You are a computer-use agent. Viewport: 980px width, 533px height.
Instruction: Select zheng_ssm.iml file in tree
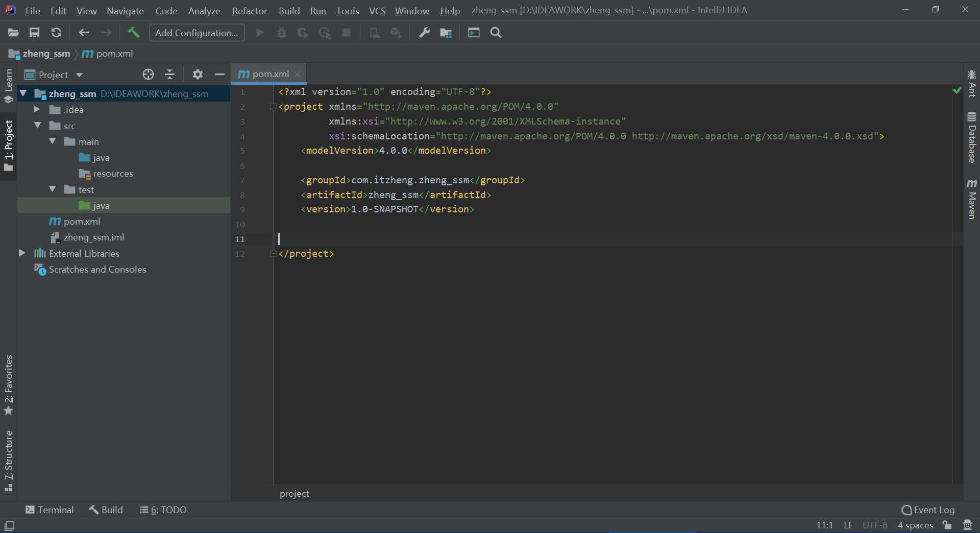87,237
